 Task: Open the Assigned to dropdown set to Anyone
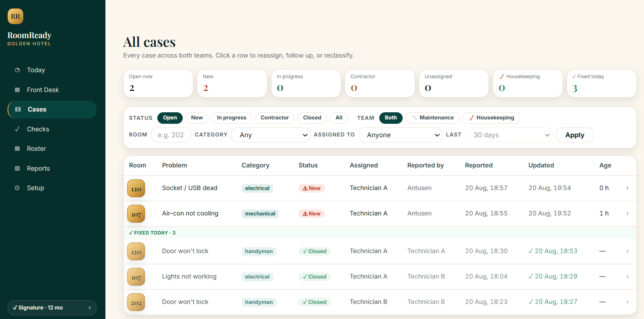[x=400, y=135]
